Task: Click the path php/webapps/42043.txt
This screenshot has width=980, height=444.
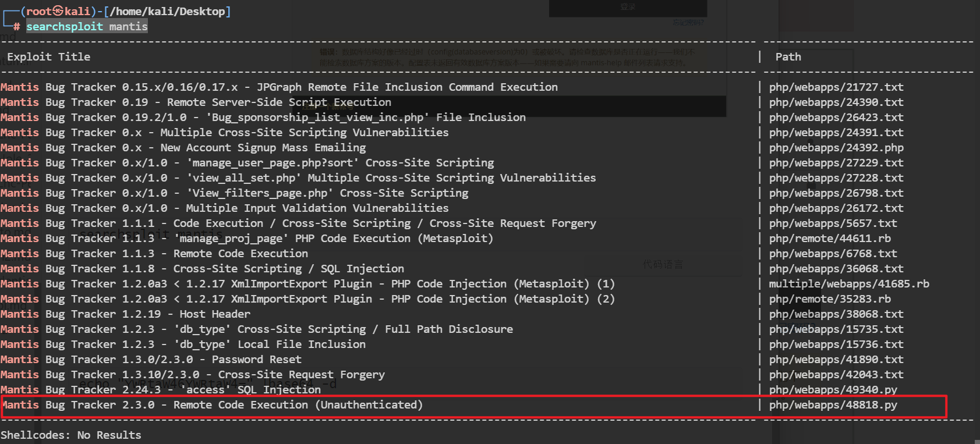Action: 836,374
